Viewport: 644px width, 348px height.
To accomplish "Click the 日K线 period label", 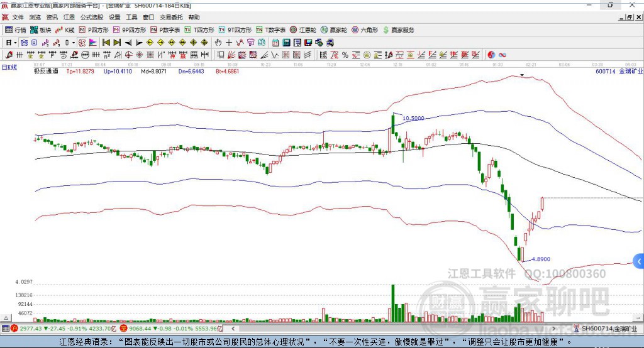I will (9, 67).
